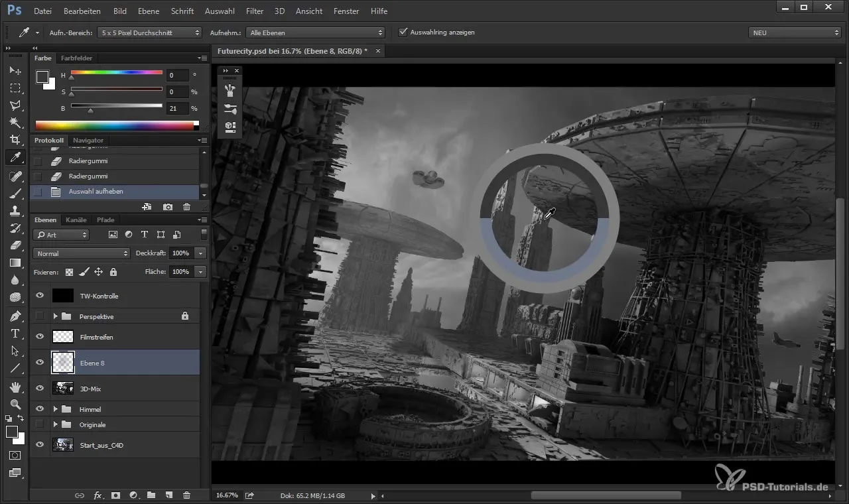
Task: Open the layer styles fx menu
Action: tap(98, 495)
